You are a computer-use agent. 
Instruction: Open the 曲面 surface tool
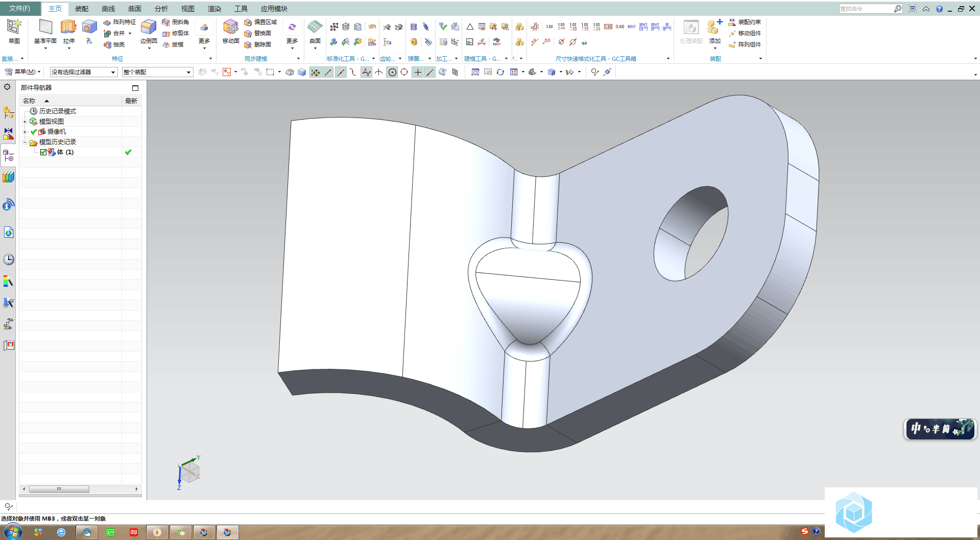(x=315, y=32)
